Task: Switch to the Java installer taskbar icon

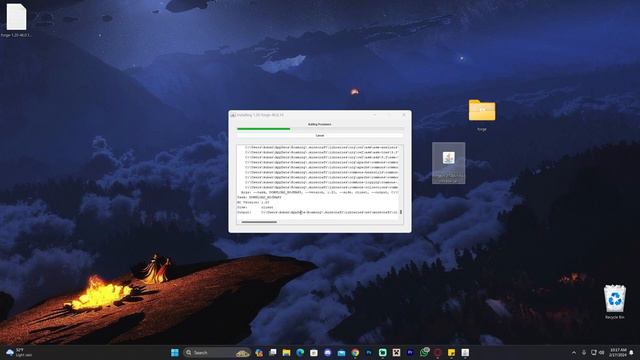Action: click(465, 352)
